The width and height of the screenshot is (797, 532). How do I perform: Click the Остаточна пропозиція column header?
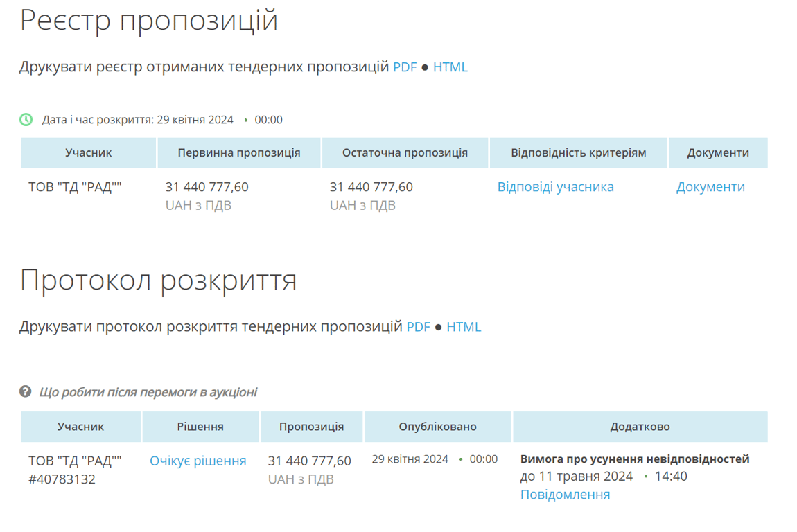click(x=405, y=152)
